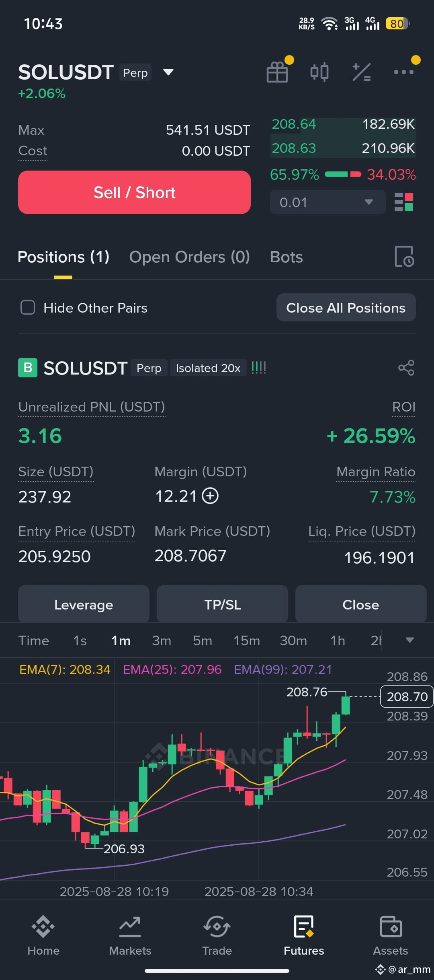The width and height of the screenshot is (434, 980).
Task: Click the long/short ratio bar
Action: [343, 174]
